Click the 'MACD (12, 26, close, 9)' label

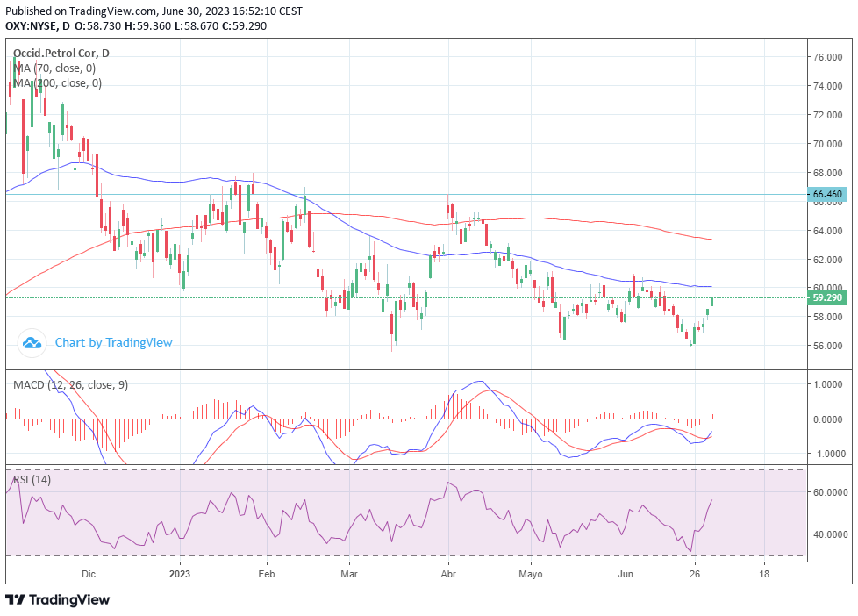70,385
